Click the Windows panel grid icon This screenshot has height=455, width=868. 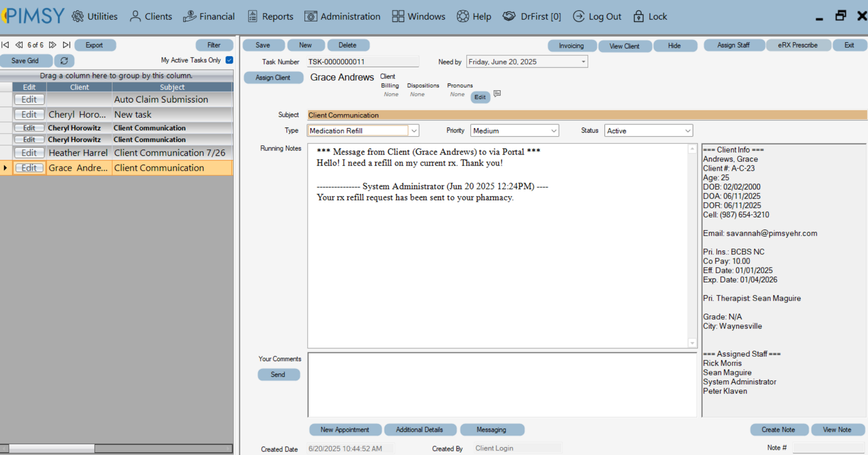(x=397, y=16)
